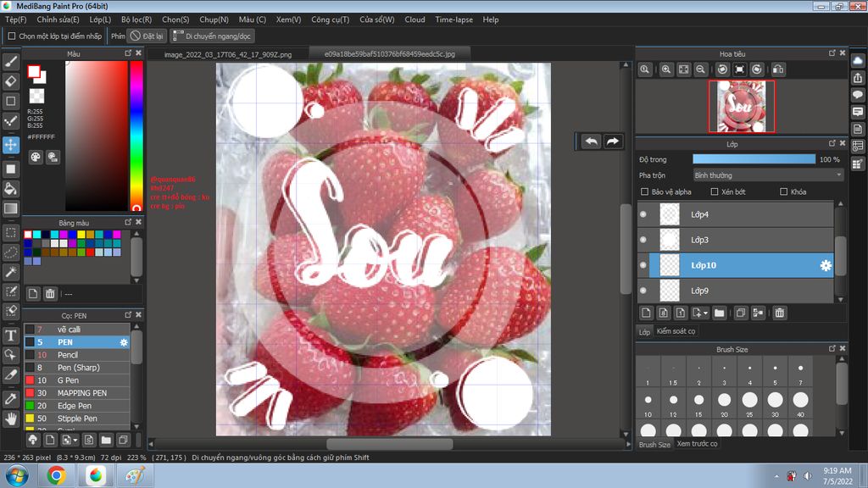Open Windows Start menu

click(x=17, y=475)
